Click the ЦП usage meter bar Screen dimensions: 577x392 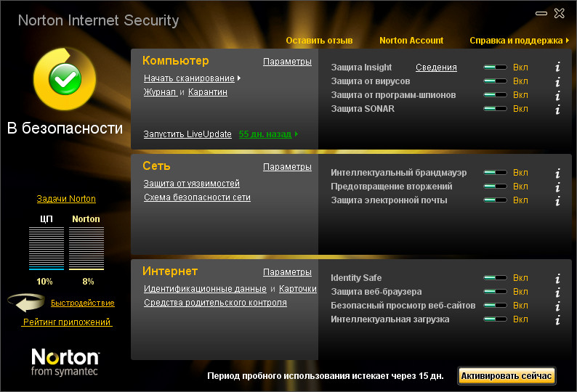tap(46, 248)
